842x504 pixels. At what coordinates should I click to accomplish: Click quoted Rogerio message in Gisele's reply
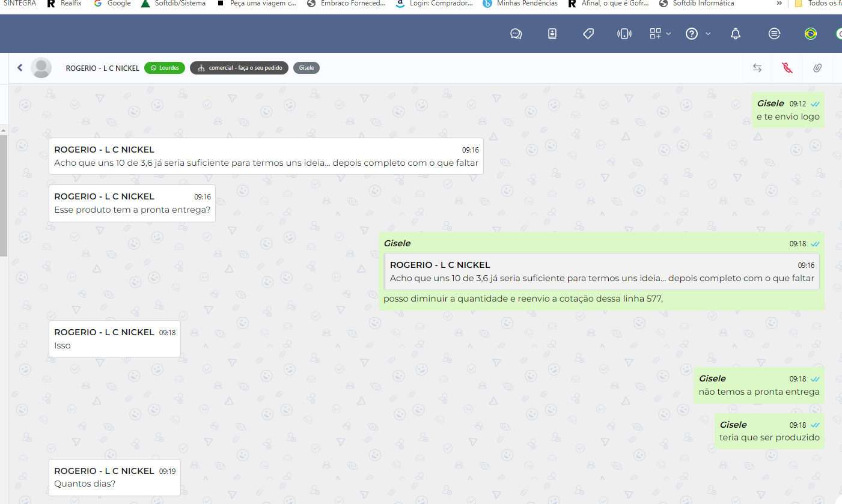(601, 272)
